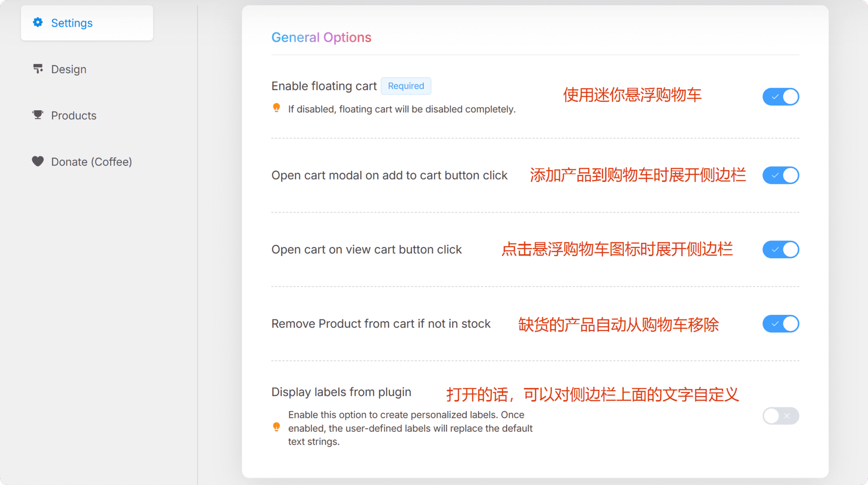The image size is (868, 485).
Task: Click the Settings gear icon
Action: [x=37, y=22]
